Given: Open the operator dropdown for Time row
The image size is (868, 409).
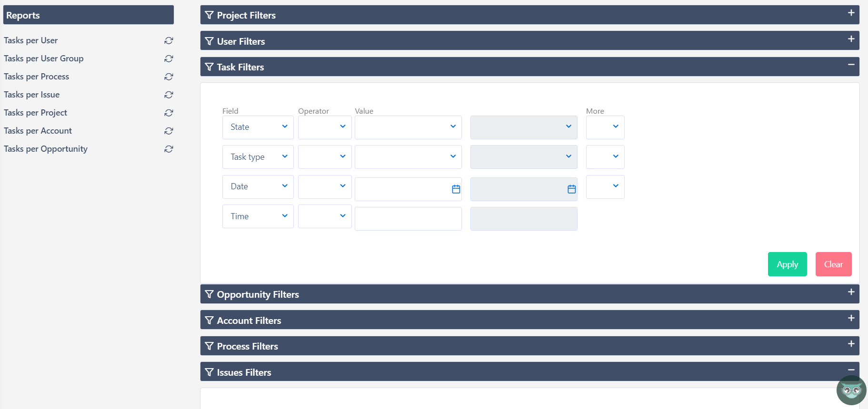Looking at the screenshot, I should tap(325, 216).
